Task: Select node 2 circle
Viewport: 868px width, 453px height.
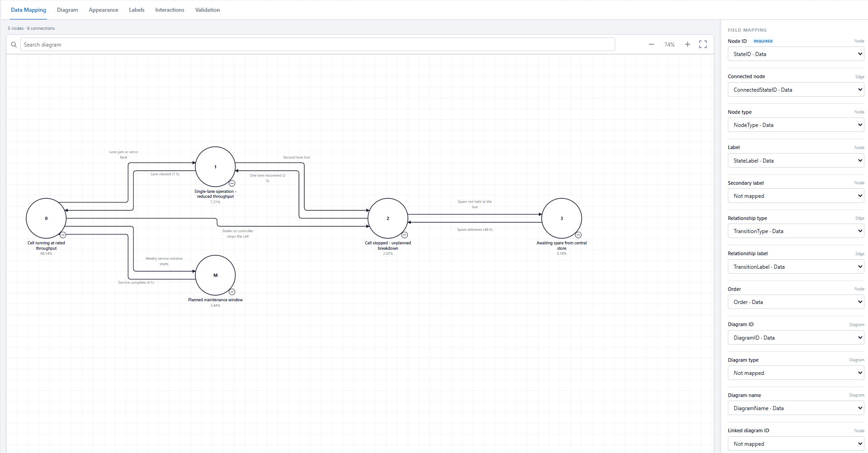Action: coord(388,218)
